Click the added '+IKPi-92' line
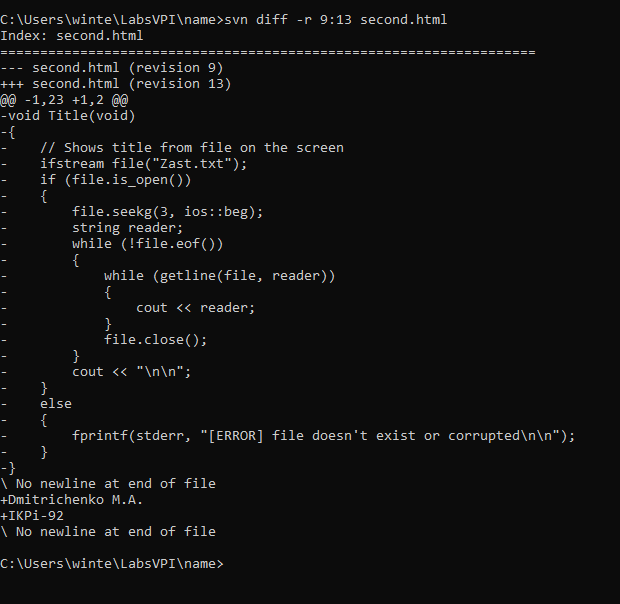The height and width of the screenshot is (604, 620). (x=32, y=515)
